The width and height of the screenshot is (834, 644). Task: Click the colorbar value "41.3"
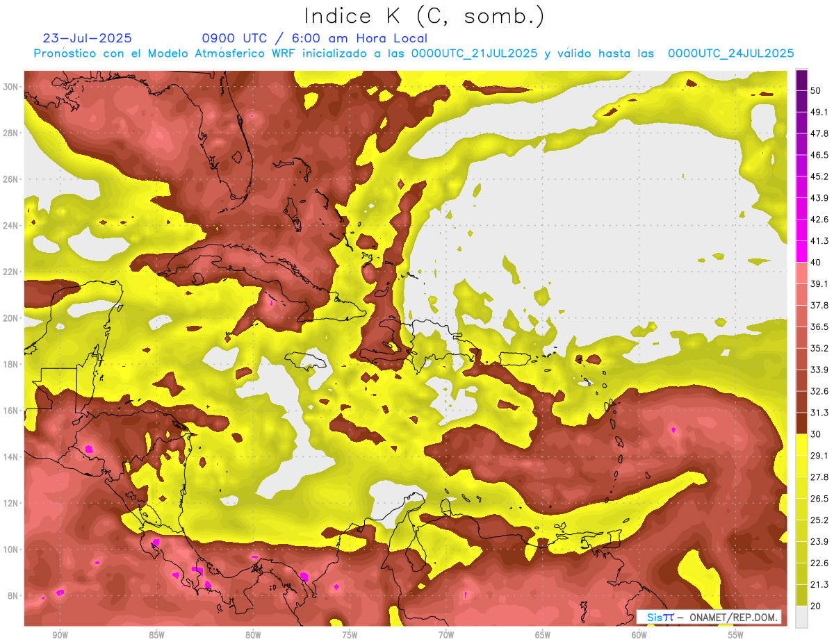coord(819,241)
